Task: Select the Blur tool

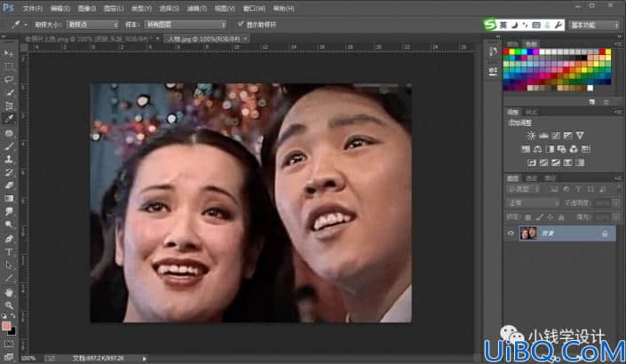Action: pos(9,212)
